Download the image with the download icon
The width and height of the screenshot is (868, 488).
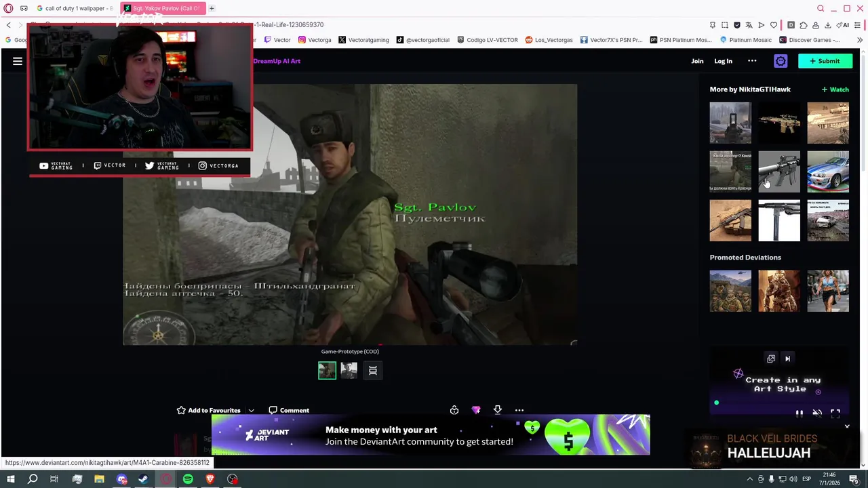[x=498, y=410]
